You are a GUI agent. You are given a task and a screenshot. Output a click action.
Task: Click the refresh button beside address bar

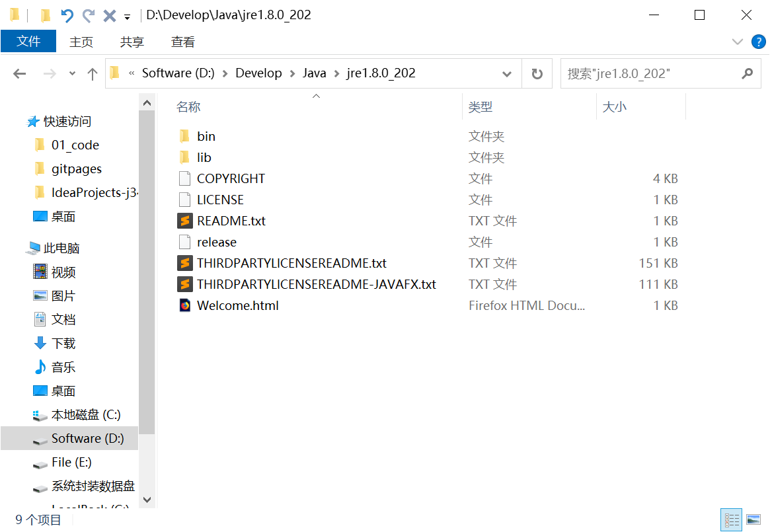coord(537,73)
